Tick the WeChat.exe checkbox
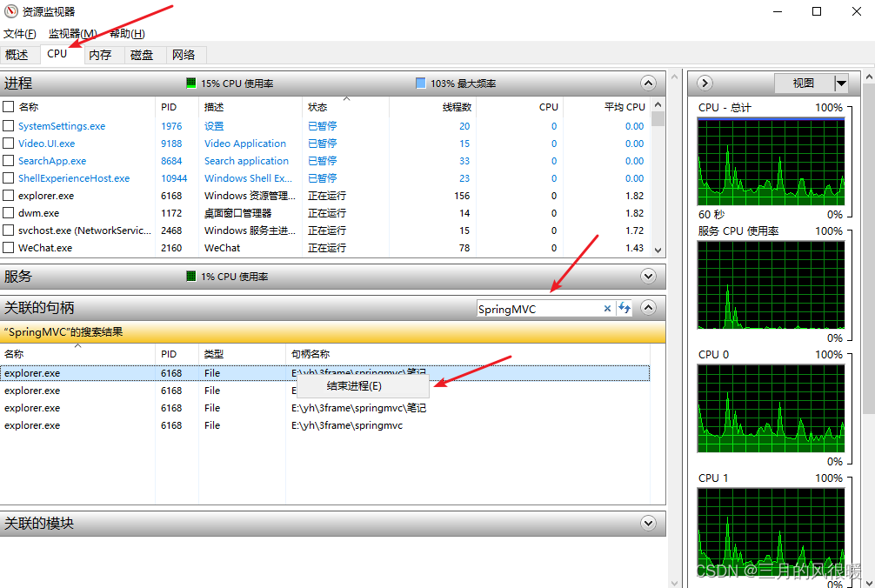This screenshot has width=875, height=588. 9,248
